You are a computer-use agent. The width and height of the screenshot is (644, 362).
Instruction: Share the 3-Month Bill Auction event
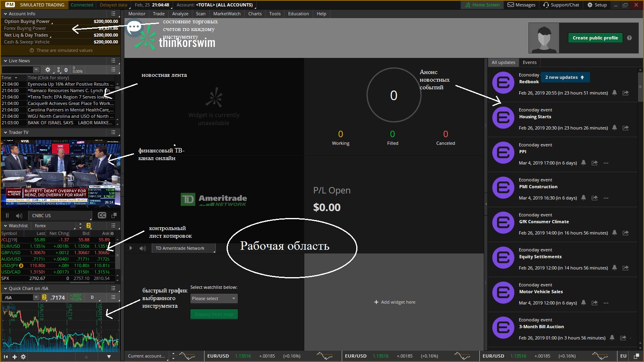click(x=623, y=338)
